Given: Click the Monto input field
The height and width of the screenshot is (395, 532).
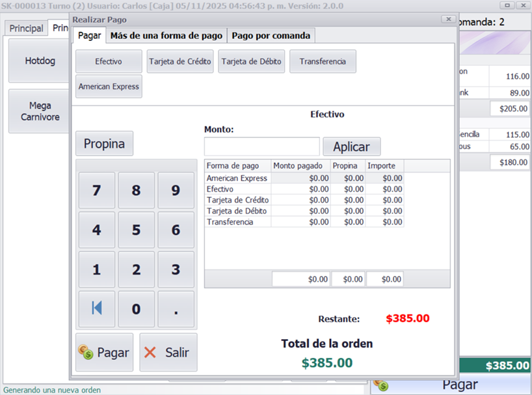Looking at the screenshot, I should tap(261, 146).
